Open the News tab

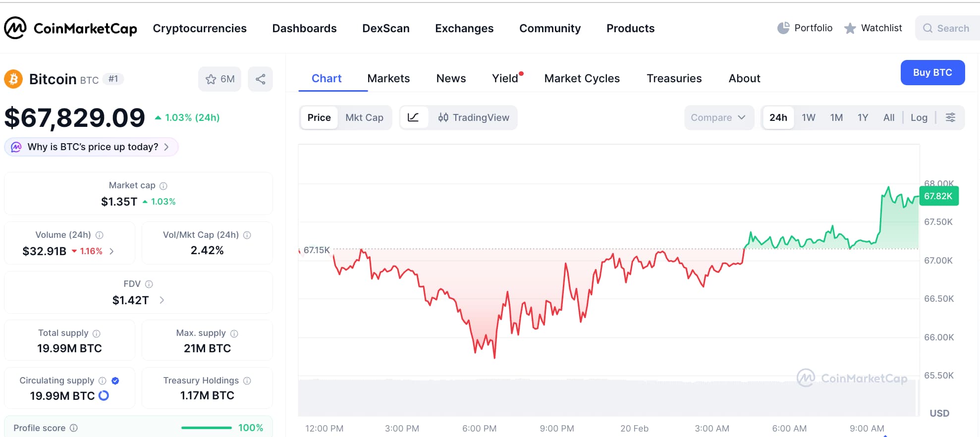pyautogui.click(x=451, y=78)
